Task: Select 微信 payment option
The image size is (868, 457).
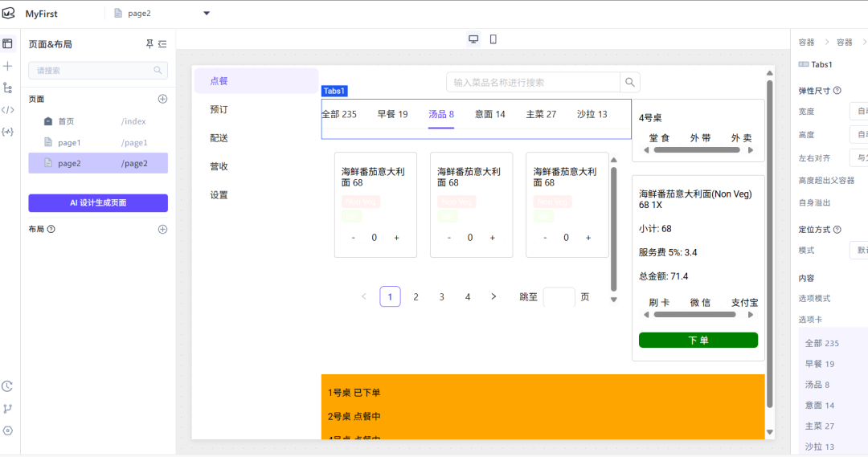Action: [x=700, y=303]
